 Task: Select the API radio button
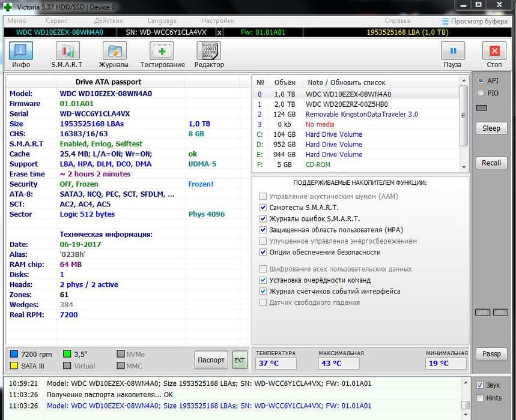click(481, 80)
